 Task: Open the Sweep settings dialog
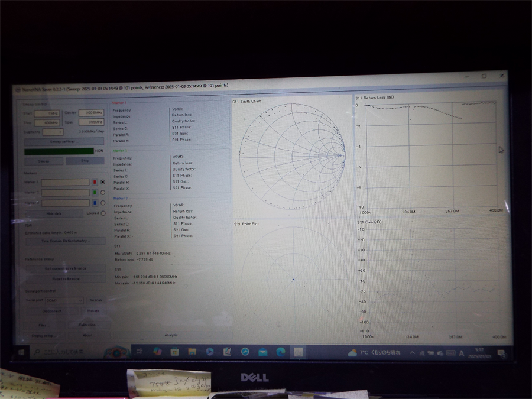(65, 142)
